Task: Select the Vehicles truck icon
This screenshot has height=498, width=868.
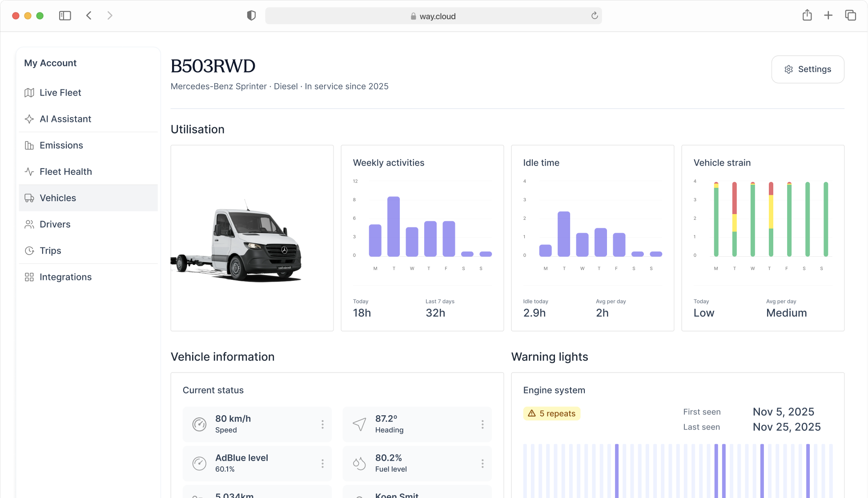Action: (29, 198)
